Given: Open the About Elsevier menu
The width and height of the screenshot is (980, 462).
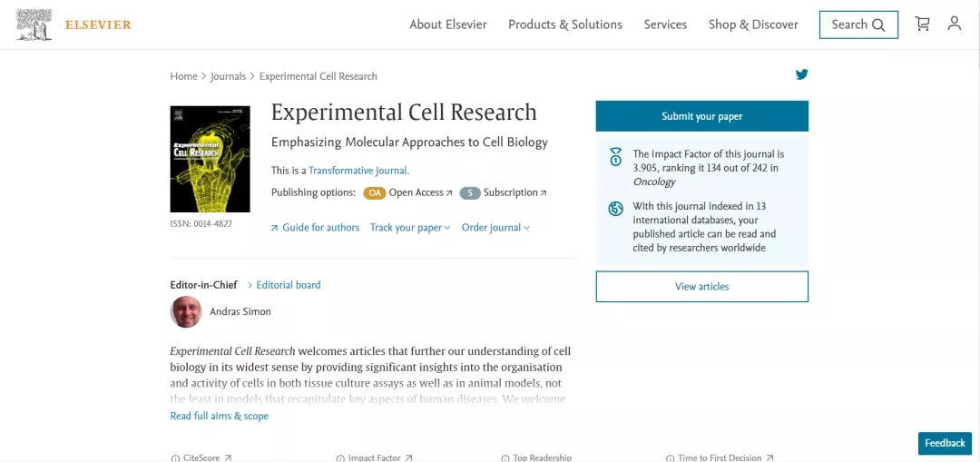Looking at the screenshot, I should pos(448,25).
